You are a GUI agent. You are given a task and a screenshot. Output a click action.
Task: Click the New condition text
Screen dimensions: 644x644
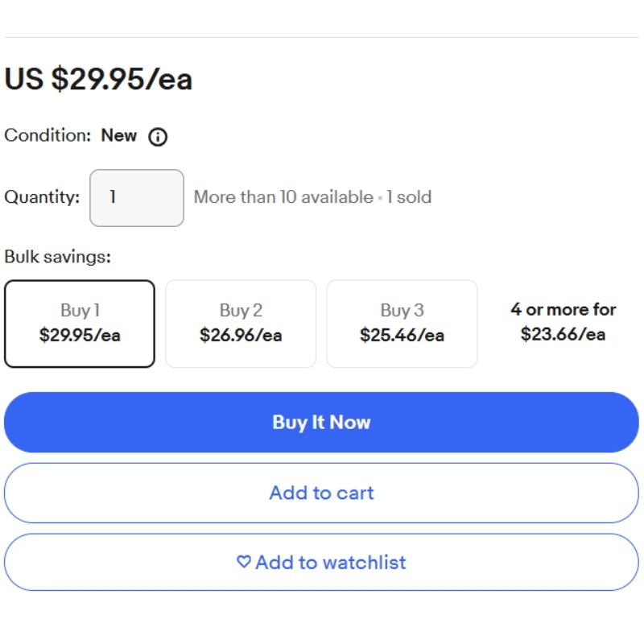(118, 135)
